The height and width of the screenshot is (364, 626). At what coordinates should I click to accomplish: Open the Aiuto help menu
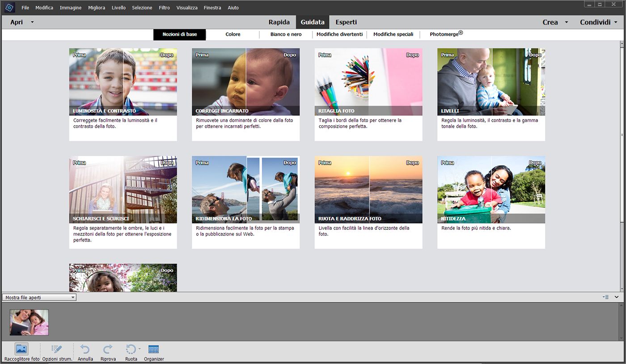pyautogui.click(x=233, y=8)
